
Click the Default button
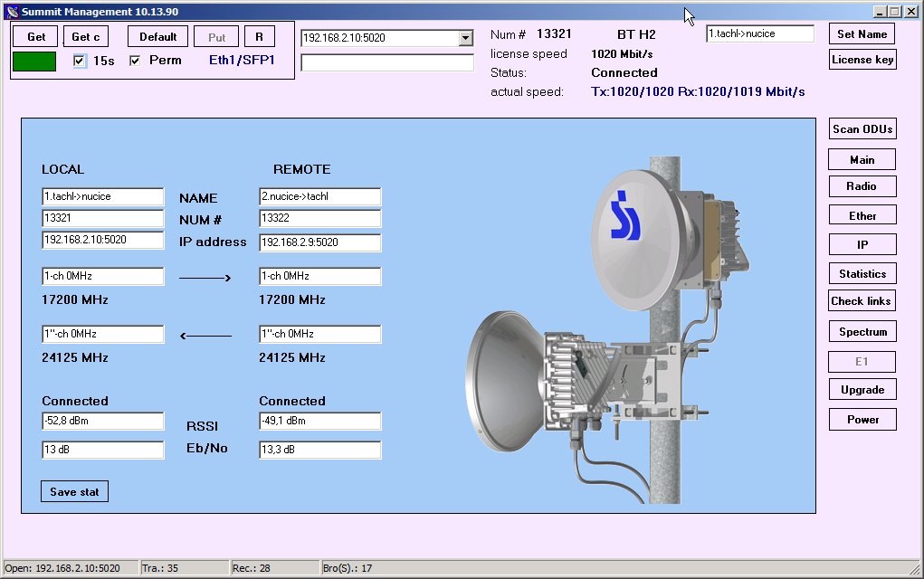[157, 37]
